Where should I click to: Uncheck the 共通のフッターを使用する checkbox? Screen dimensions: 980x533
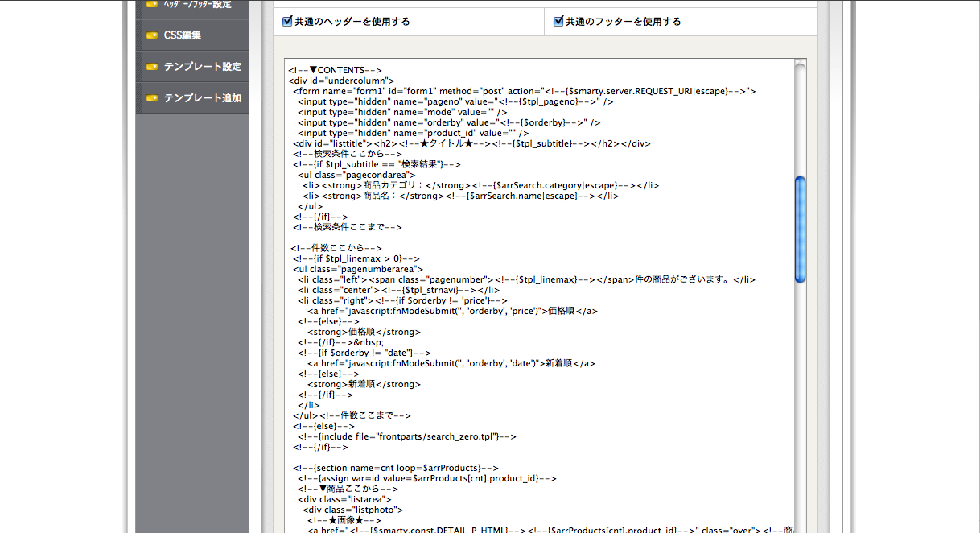click(x=558, y=22)
